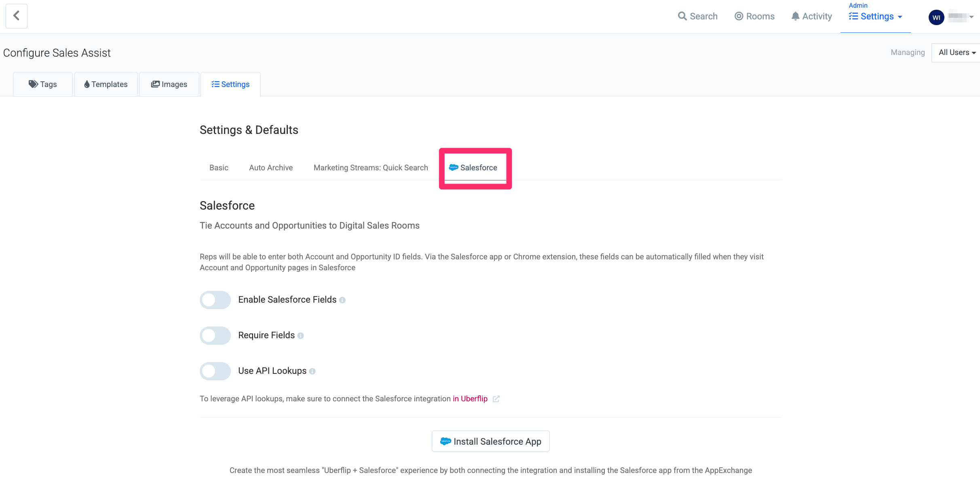980x492 pixels.
Task: Click the 'Configure Sales Assist' heading
Action: (57, 53)
